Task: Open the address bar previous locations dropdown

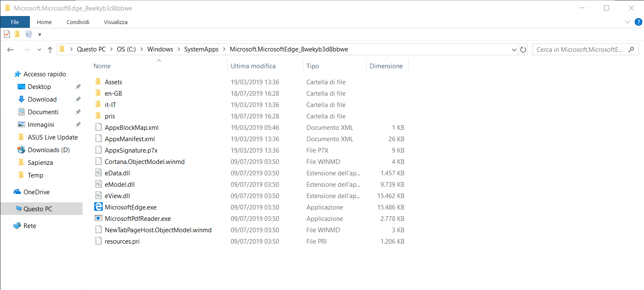Action: (x=514, y=50)
